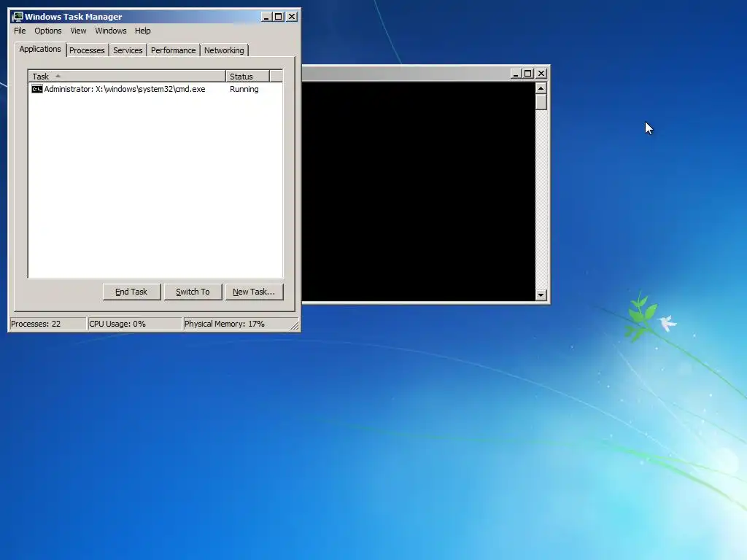Sort by the Task column header
The height and width of the screenshot is (560, 747).
pos(127,76)
